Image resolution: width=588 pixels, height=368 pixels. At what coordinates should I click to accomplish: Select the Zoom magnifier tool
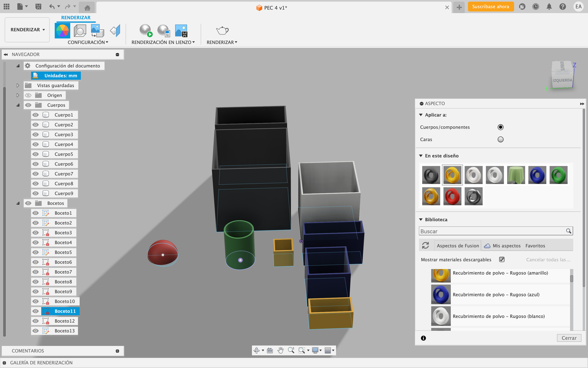(x=291, y=350)
